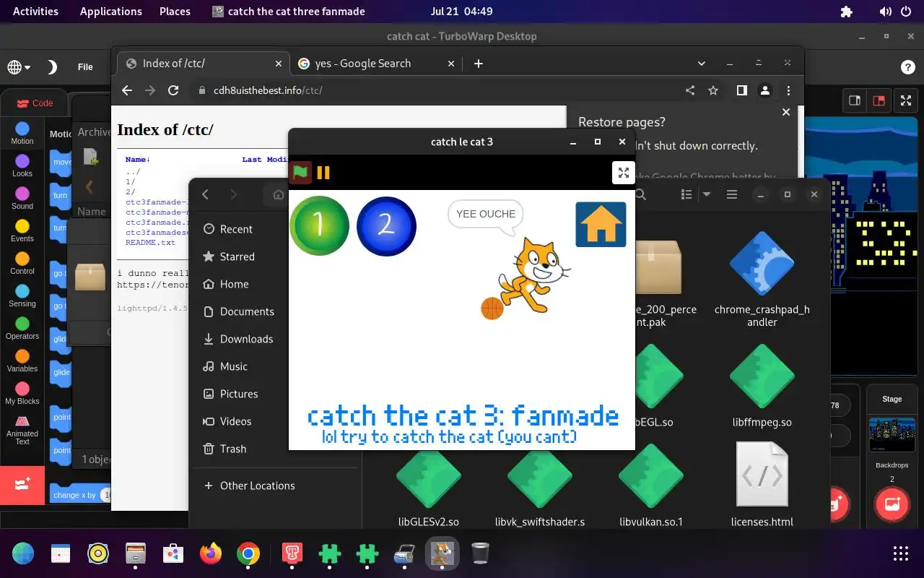Switch TurboWarp to small stage layout

(854, 101)
